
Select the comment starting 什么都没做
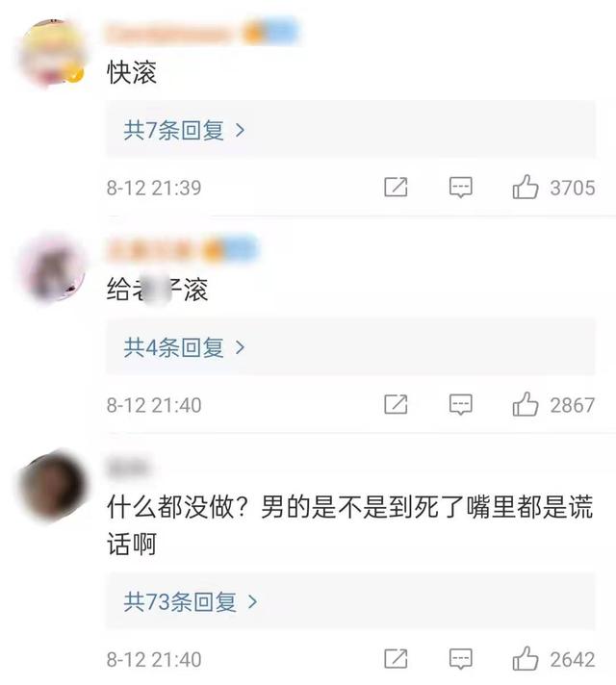click(x=350, y=525)
